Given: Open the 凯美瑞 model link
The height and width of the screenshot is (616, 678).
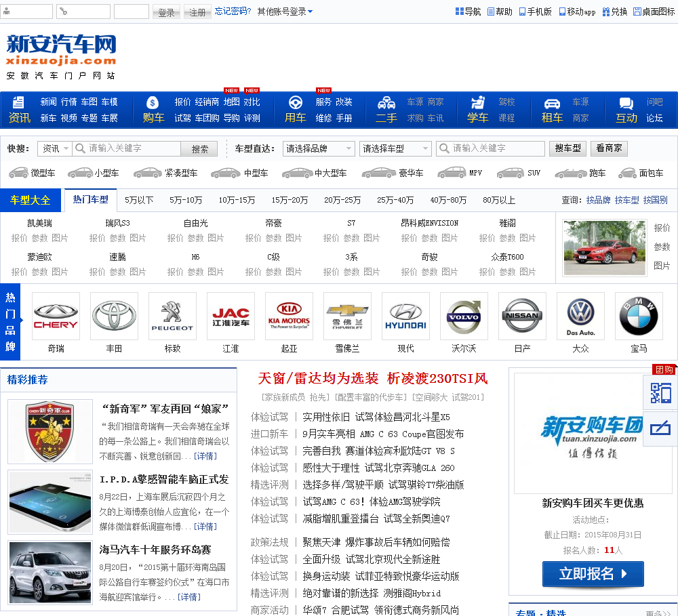Looking at the screenshot, I should (x=39, y=223).
